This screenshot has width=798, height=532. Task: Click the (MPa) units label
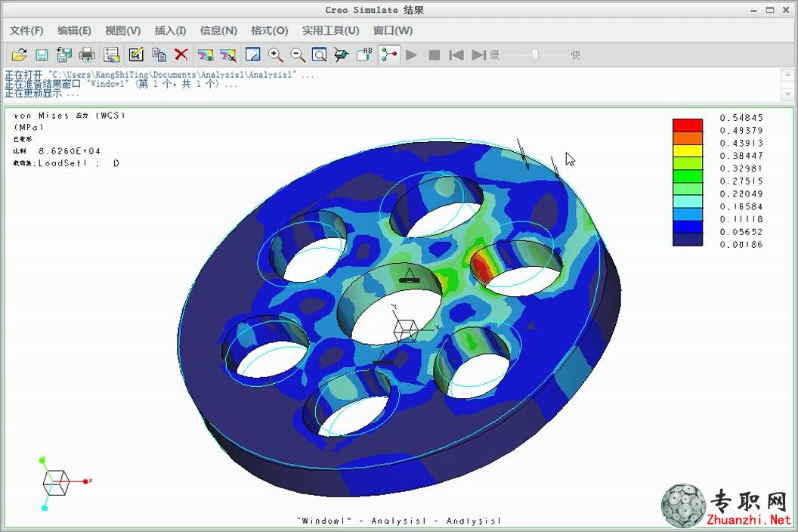[29, 127]
